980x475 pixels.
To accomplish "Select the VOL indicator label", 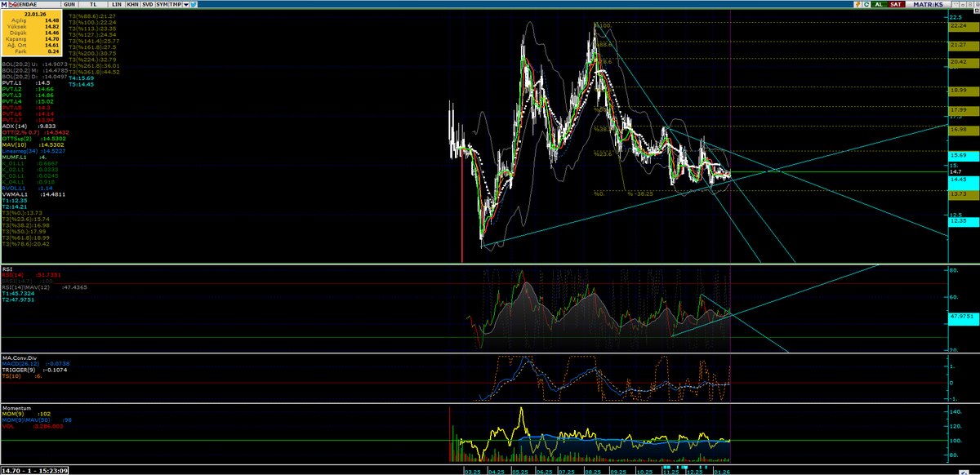I will 7,426.
